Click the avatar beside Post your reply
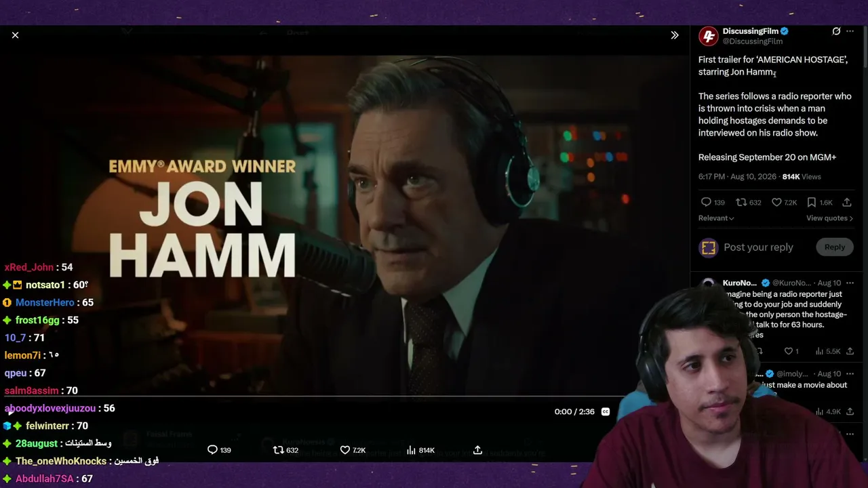This screenshot has height=488, width=868. click(709, 247)
